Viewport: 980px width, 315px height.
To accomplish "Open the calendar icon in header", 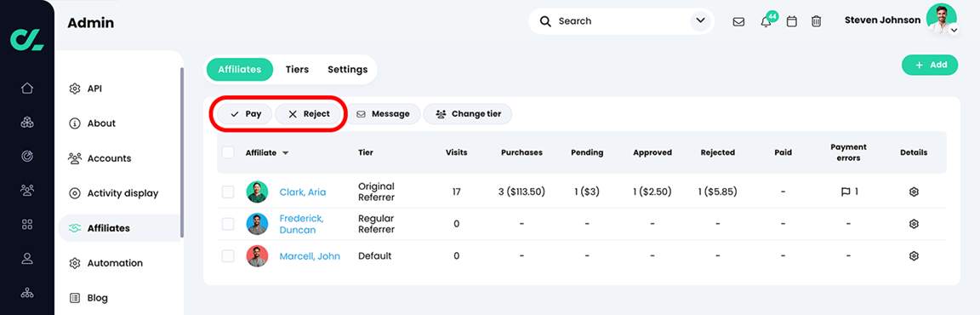I will pos(791,22).
